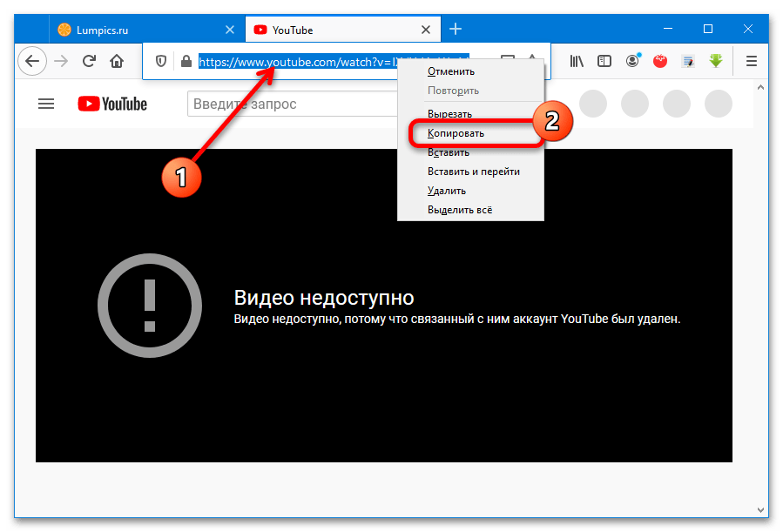This screenshot has height=532, width=783.
Task: Click the back navigation arrow
Action: 32,61
